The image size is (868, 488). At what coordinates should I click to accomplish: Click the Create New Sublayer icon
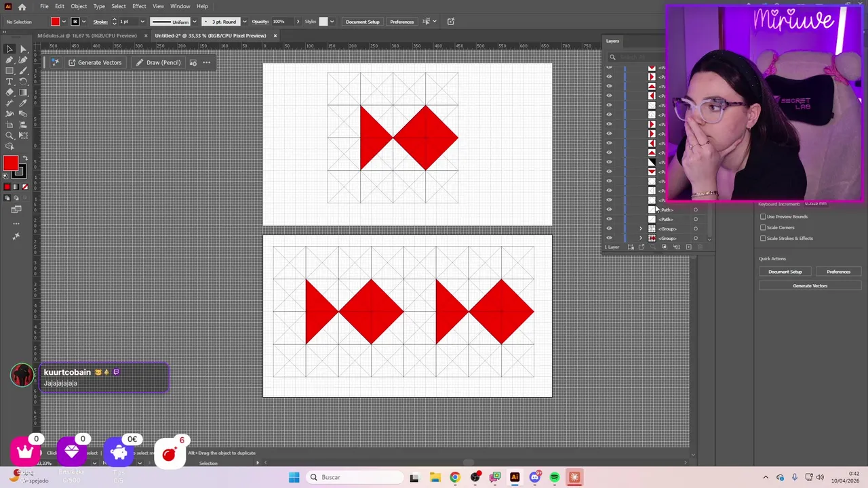676,247
